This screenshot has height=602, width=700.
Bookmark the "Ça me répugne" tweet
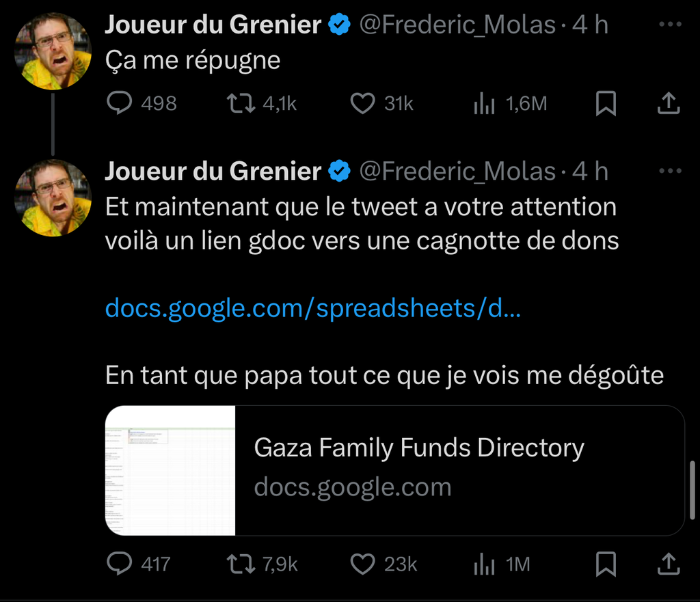(606, 103)
